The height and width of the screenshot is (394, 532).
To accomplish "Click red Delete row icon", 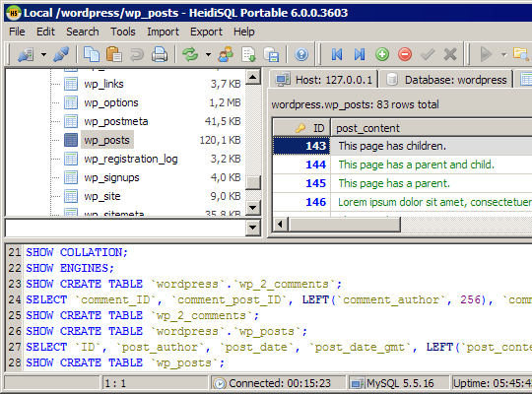I will [405, 54].
